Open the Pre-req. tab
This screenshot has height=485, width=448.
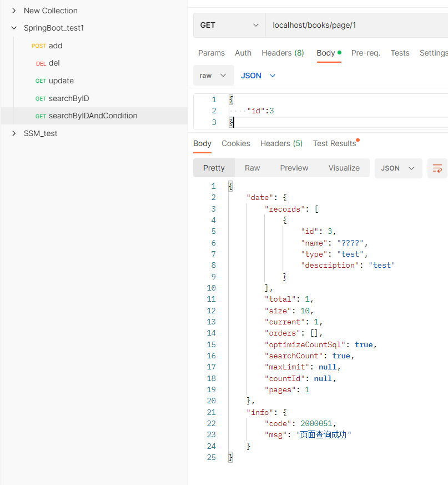click(365, 53)
